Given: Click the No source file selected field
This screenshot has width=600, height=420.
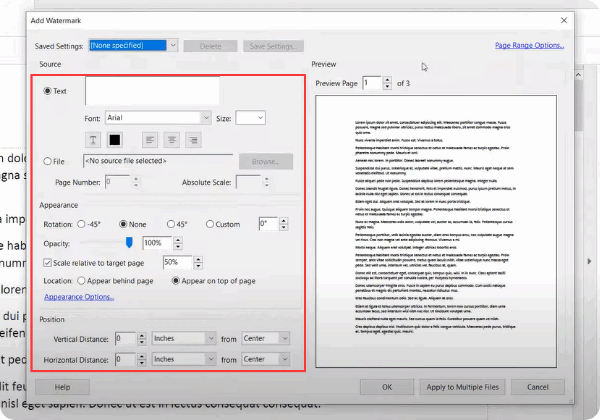Looking at the screenshot, I should pyautogui.click(x=158, y=161).
